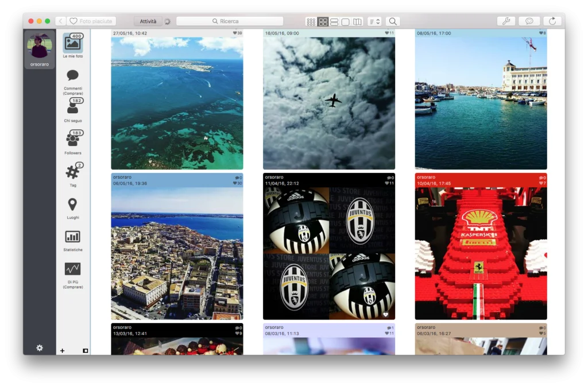Click the small square sidebar toggle icon
Screen dimensions: 588x388
point(86,351)
